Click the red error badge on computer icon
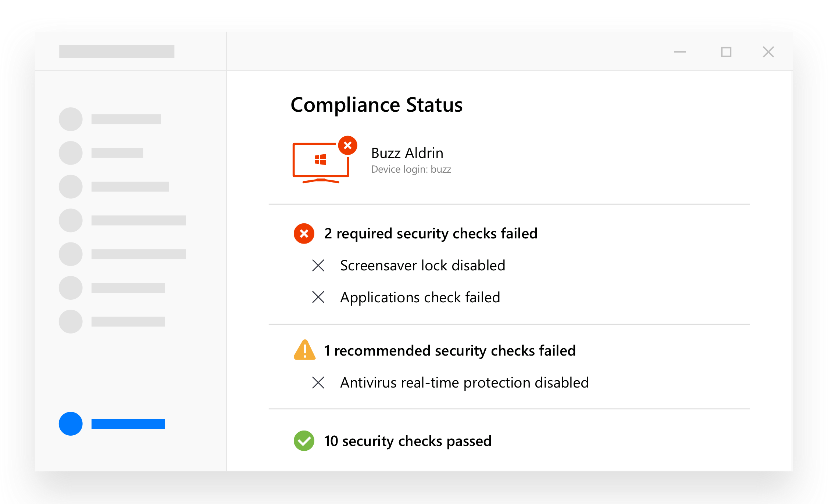 coord(347,145)
